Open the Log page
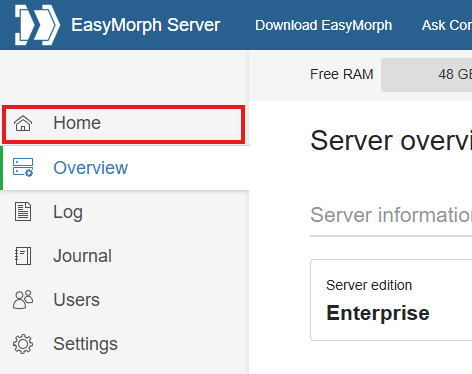 pyautogui.click(x=125, y=212)
